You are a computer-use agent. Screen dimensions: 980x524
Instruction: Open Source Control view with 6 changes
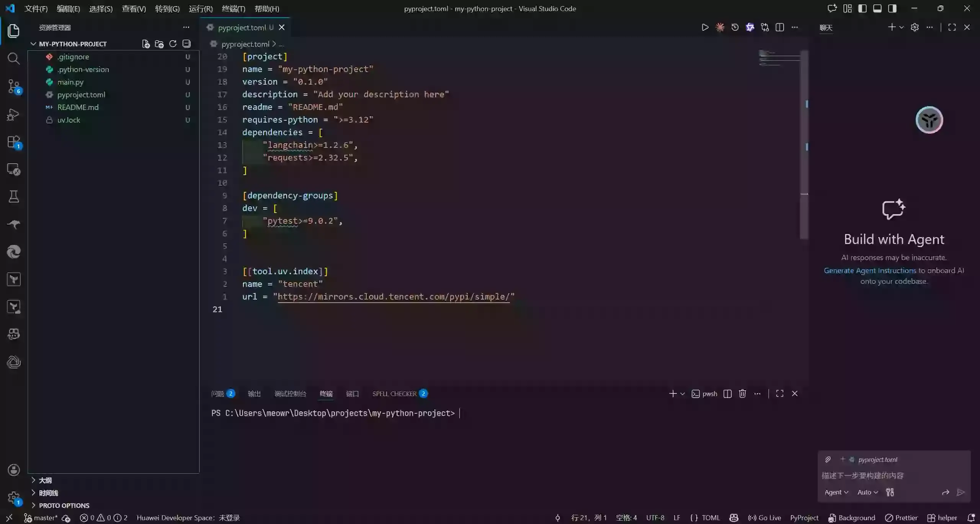coord(14,86)
